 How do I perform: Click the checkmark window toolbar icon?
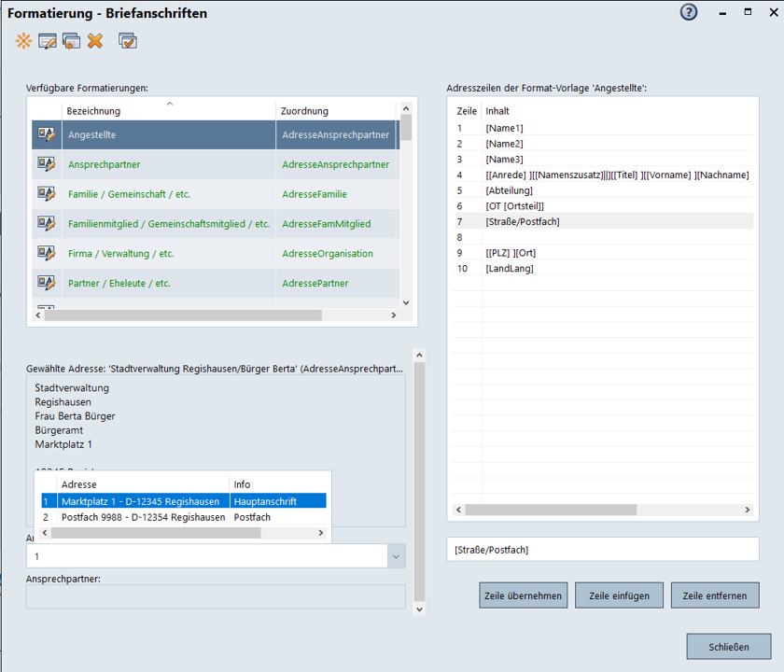pos(128,41)
